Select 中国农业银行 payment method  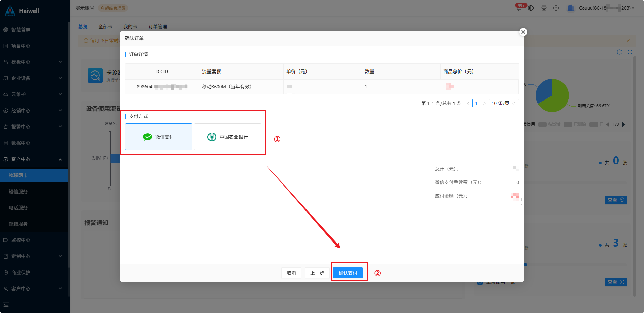click(228, 137)
